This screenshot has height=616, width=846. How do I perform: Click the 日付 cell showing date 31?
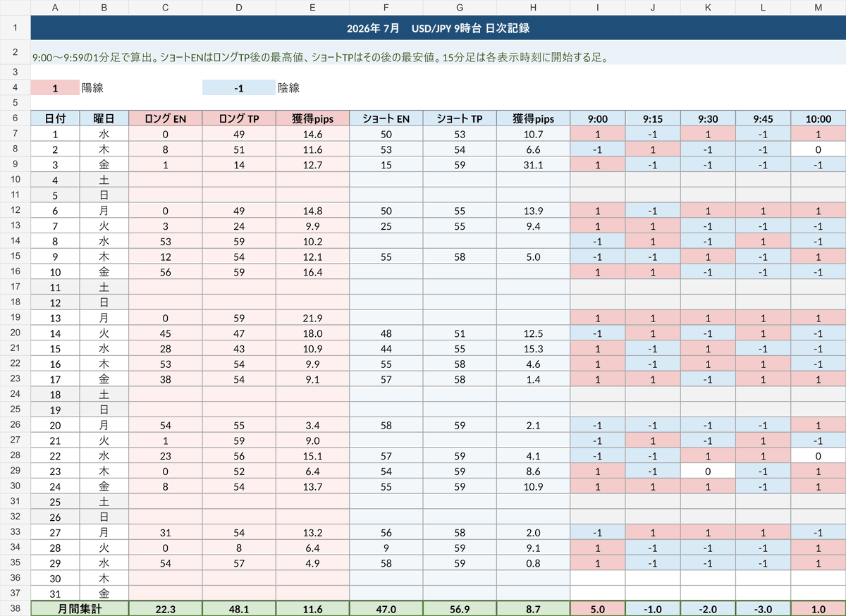[56, 593]
